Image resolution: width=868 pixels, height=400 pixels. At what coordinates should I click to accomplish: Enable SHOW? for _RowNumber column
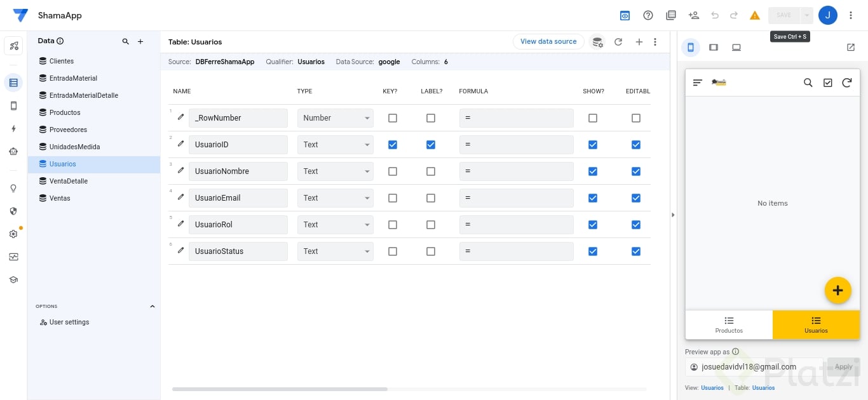(592, 117)
